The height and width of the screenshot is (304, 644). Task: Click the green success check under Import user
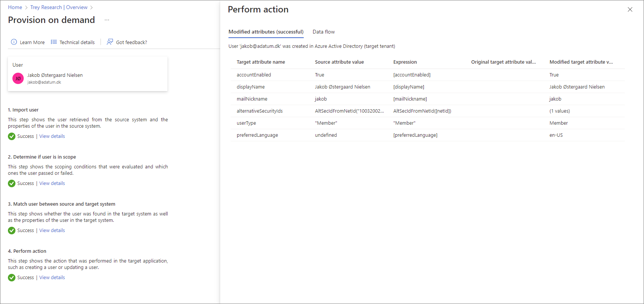tap(12, 136)
